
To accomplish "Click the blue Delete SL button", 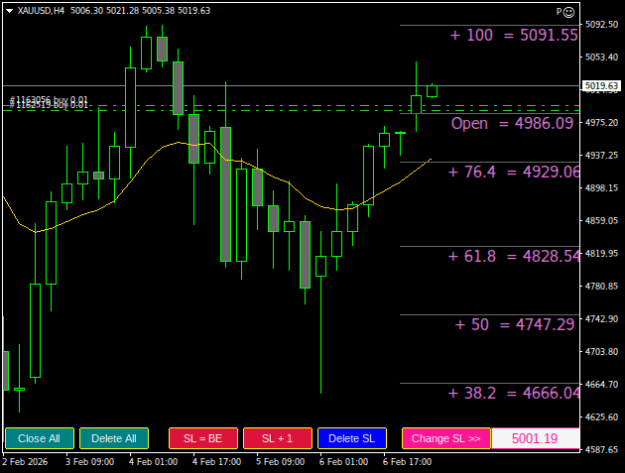I will pos(352,438).
